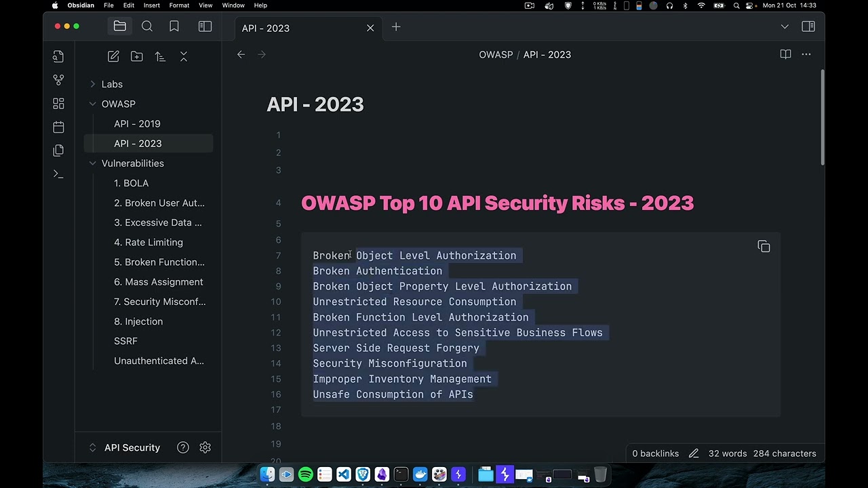
Task: Open the SSRF note
Action: pos(125,341)
